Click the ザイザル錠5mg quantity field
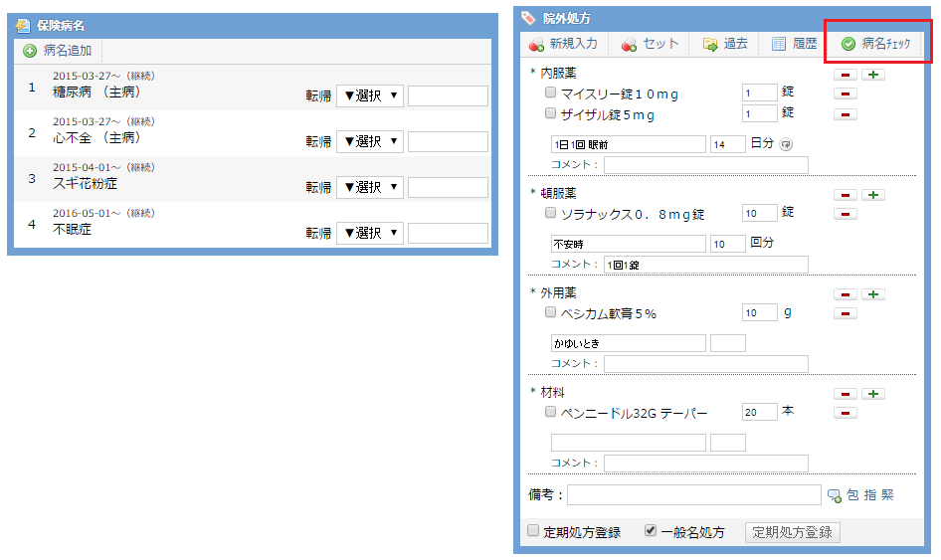This screenshot has height=560, width=941. [x=760, y=113]
